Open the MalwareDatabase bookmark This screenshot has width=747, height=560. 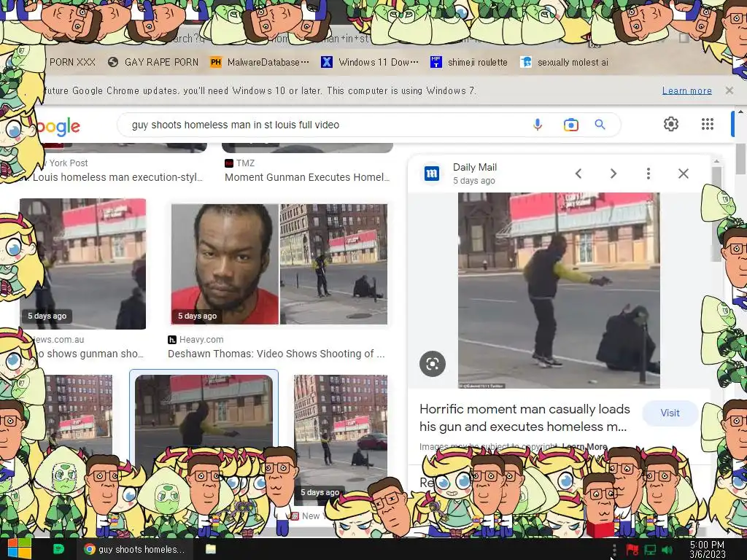pos(260,62)
